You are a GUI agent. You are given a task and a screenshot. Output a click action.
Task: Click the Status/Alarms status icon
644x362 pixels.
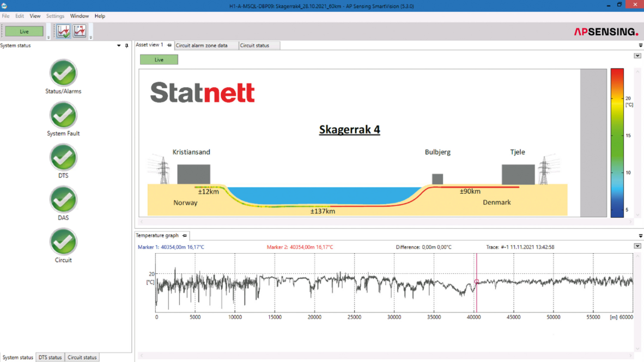point(63,72)
